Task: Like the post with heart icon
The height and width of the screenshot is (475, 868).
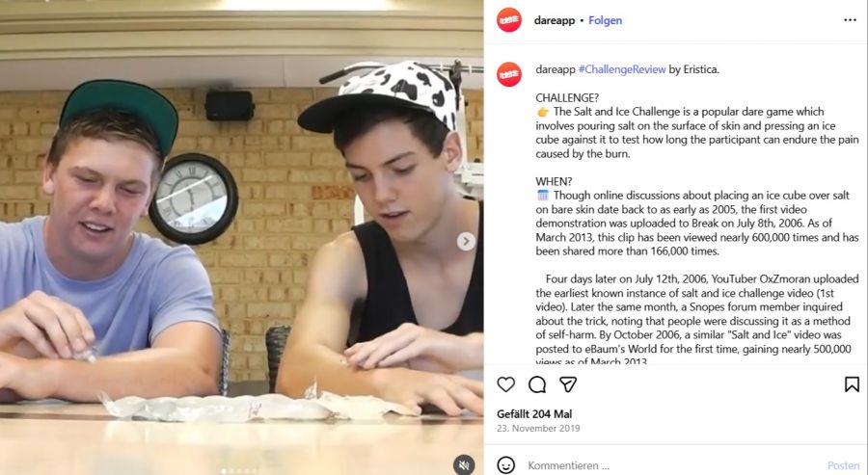Action: click(x=505, y=384)
